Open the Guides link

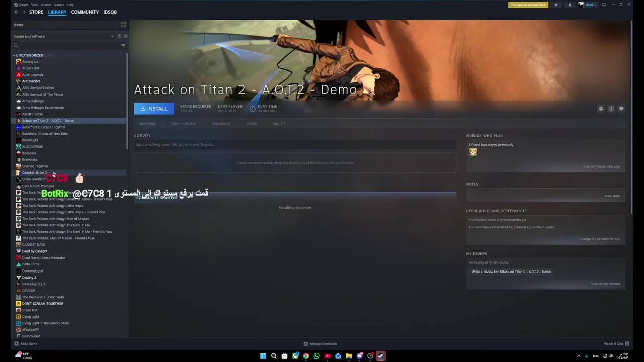point(252,123)
